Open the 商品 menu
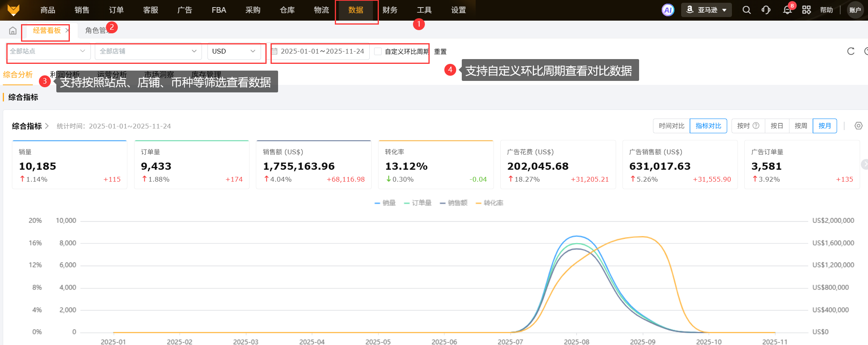Image resolution: width=868 pixels, height=345 pixels. coord(48,10)
